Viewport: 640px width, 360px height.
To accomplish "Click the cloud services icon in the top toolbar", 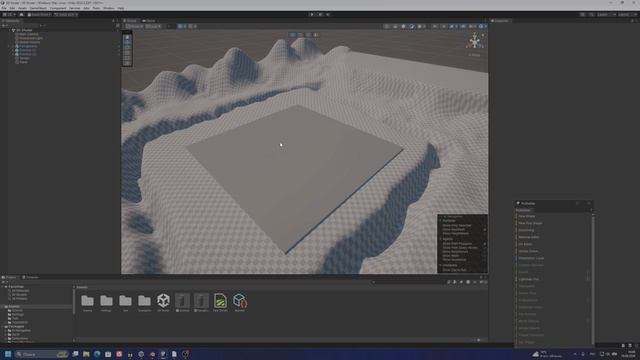I will 22,14.
